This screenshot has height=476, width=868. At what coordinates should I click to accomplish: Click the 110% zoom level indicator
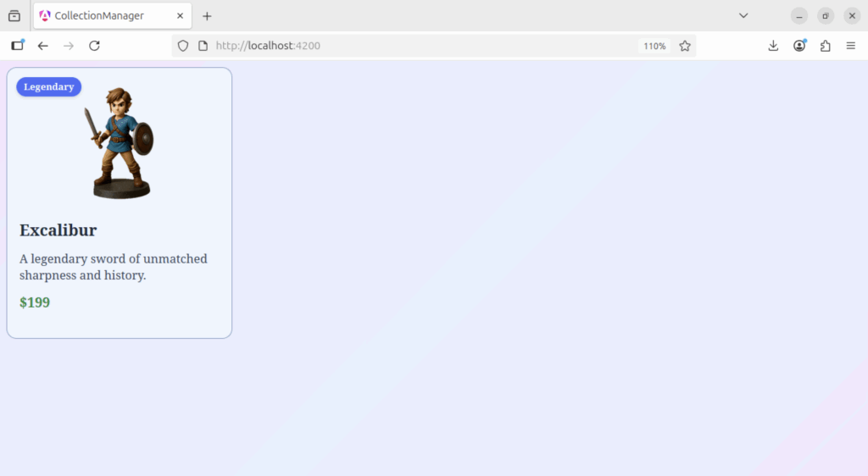[x=654, y=46]
